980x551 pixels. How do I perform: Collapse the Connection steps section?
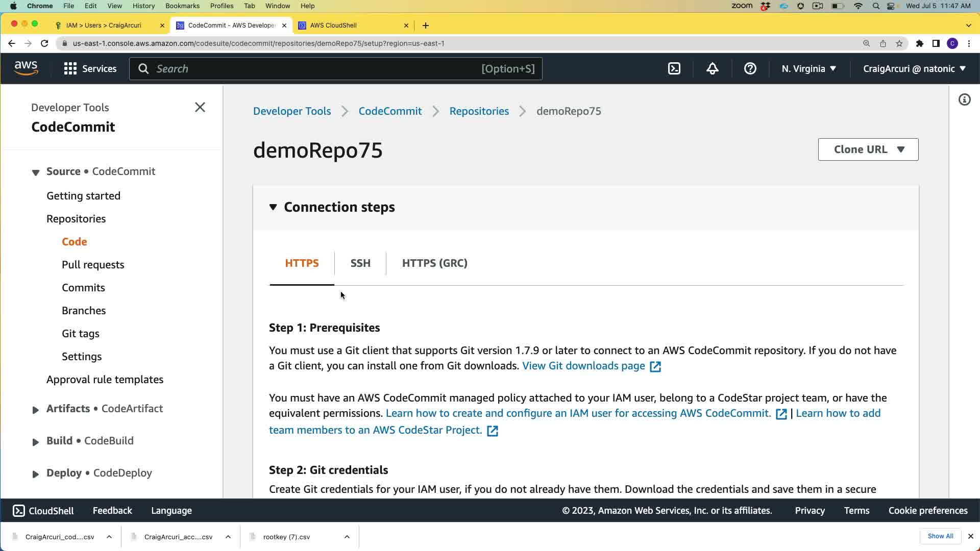click(273, 207)
